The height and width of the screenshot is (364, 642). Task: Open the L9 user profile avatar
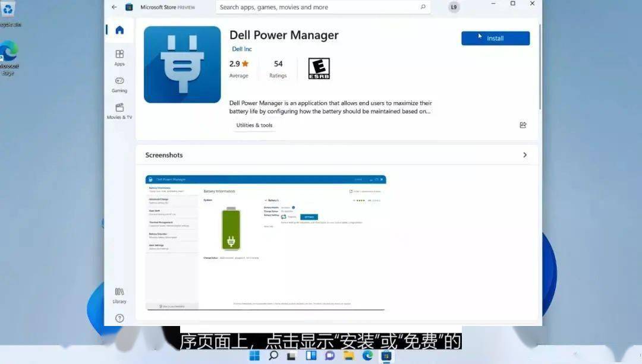click(454, 7)
